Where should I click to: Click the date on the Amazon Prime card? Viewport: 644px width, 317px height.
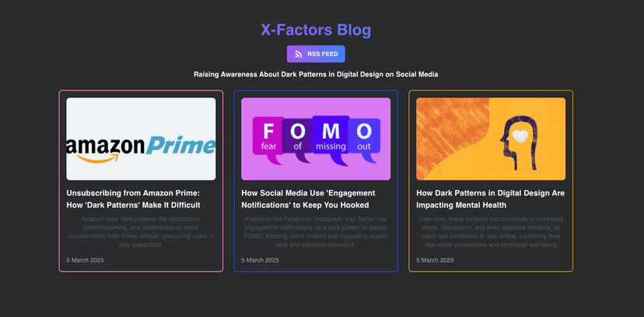point(85,260)
